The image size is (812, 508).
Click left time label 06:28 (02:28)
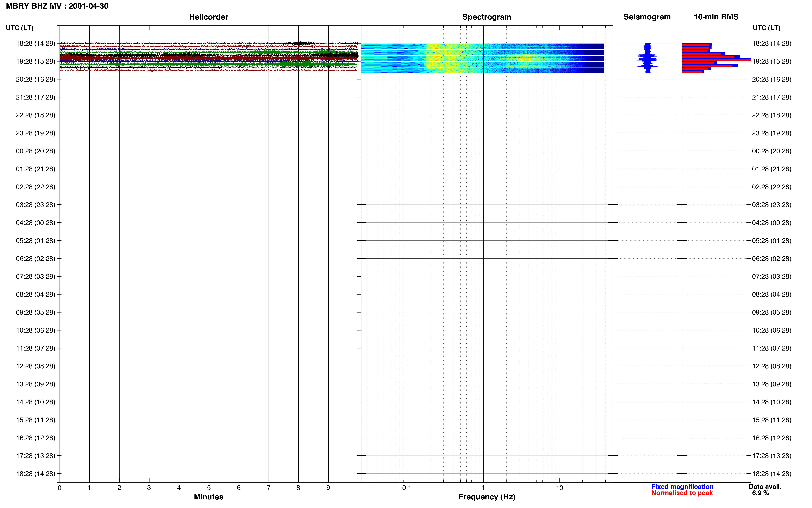tap(35, 259)
